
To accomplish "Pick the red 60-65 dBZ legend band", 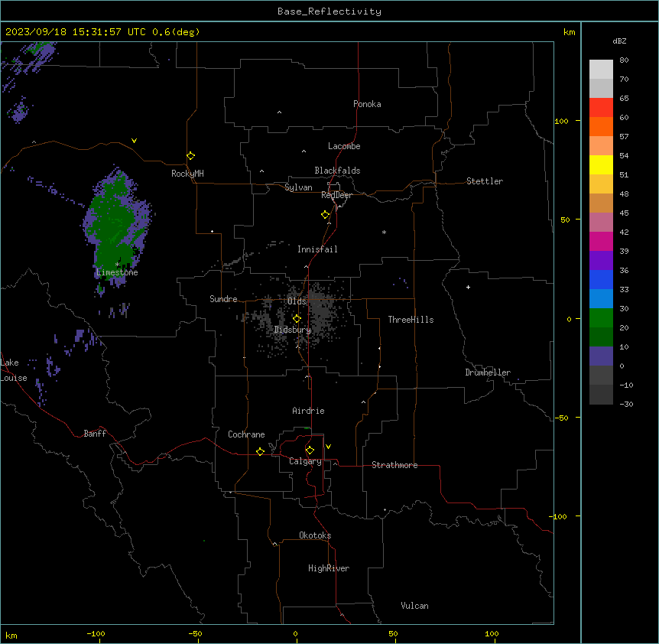I will [x=601, y=108].
